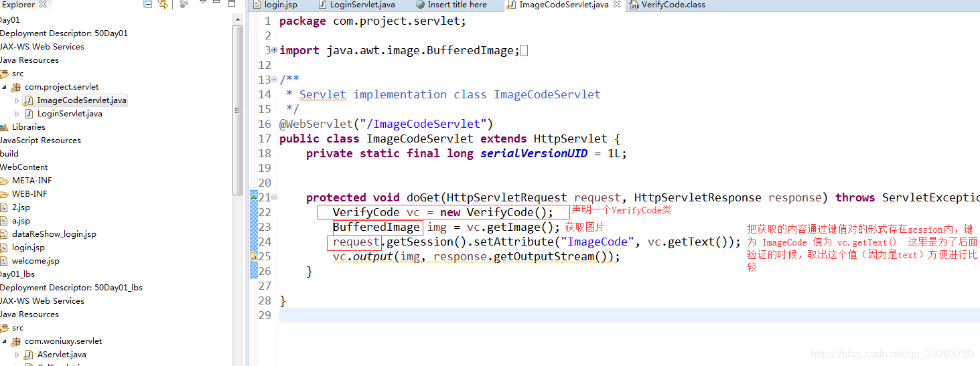Click the Explorer vertical scrollbar thumb

click(237, 110)
